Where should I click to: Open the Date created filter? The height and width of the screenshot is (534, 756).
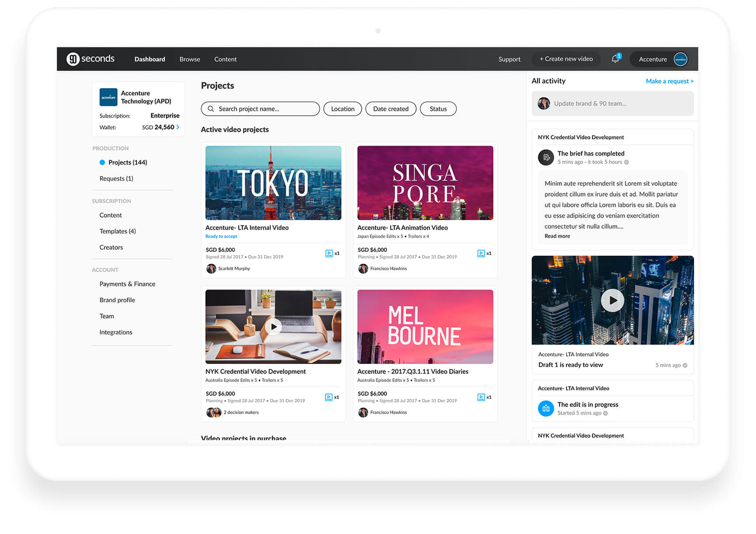point(391,109)
